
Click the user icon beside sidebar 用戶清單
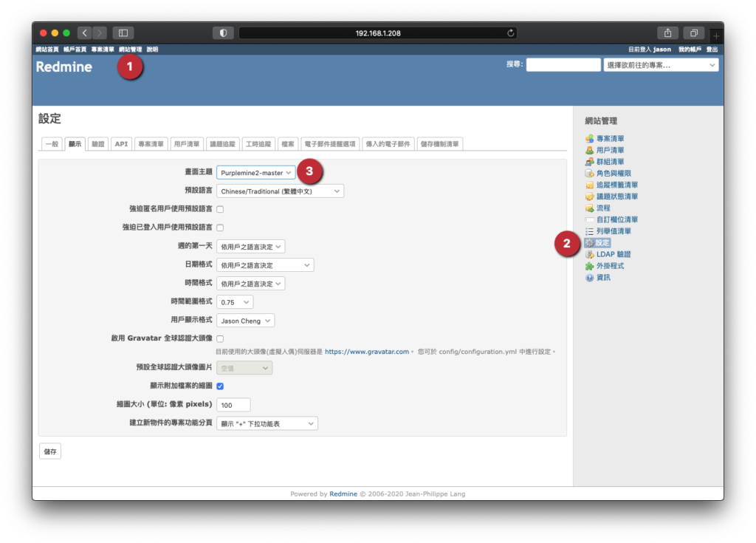tap(589, 150)
